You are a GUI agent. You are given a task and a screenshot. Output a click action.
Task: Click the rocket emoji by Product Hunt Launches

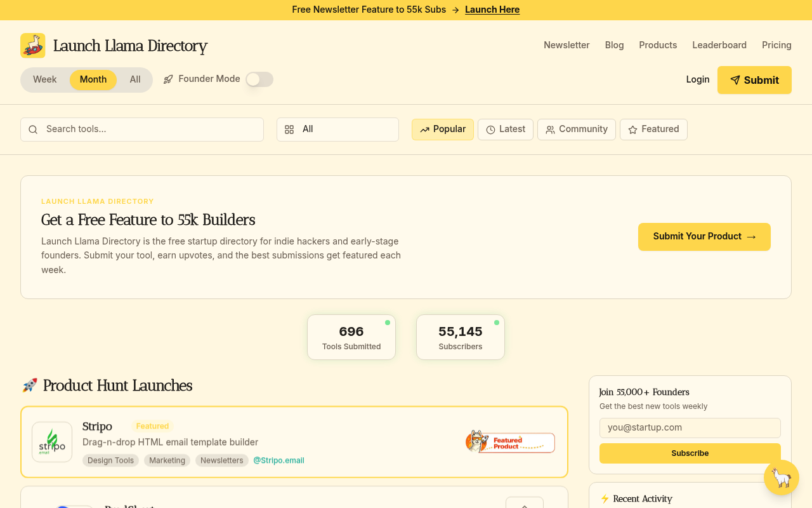pos(30,385)
